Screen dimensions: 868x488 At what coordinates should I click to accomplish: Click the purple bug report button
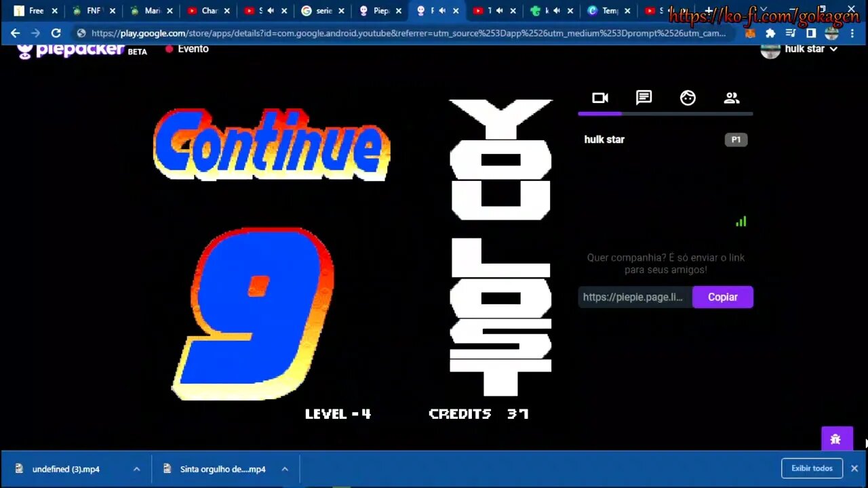point(836,439)
